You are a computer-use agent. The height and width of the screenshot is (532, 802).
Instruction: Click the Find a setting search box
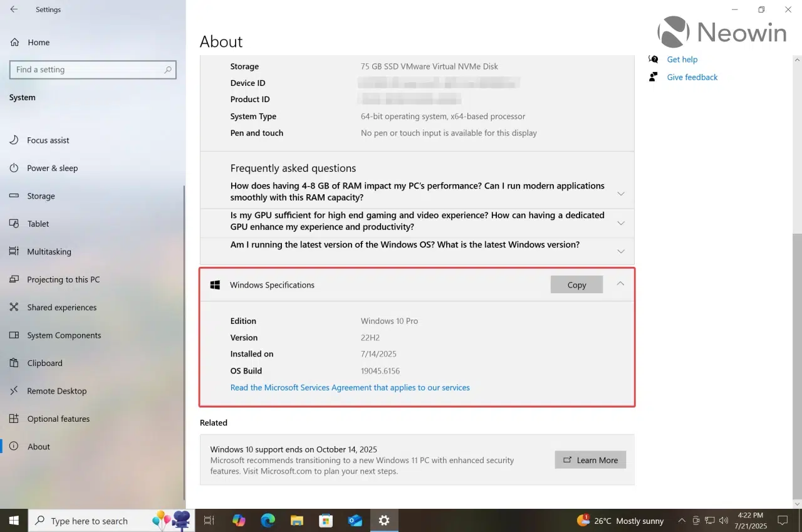pos(93,70)
